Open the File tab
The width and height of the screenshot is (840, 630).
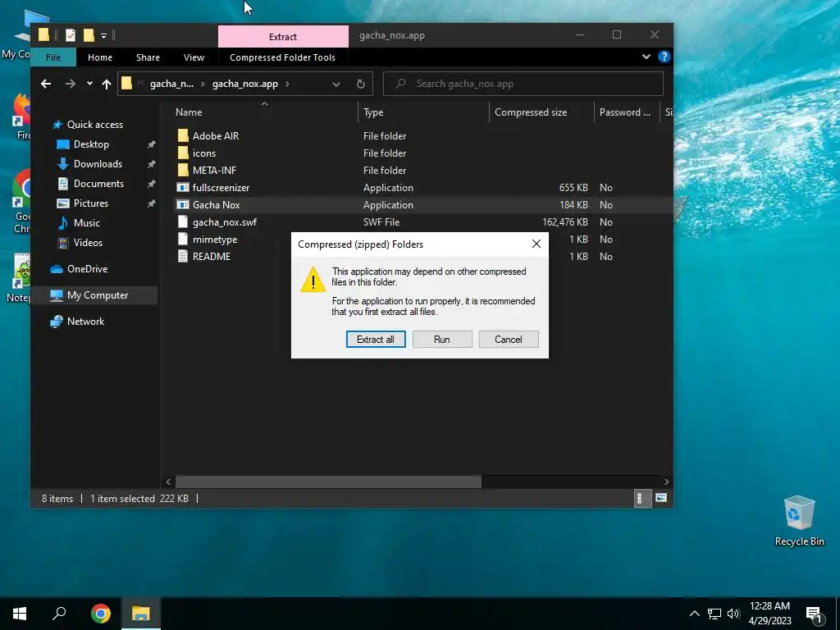tap(53, 57)
